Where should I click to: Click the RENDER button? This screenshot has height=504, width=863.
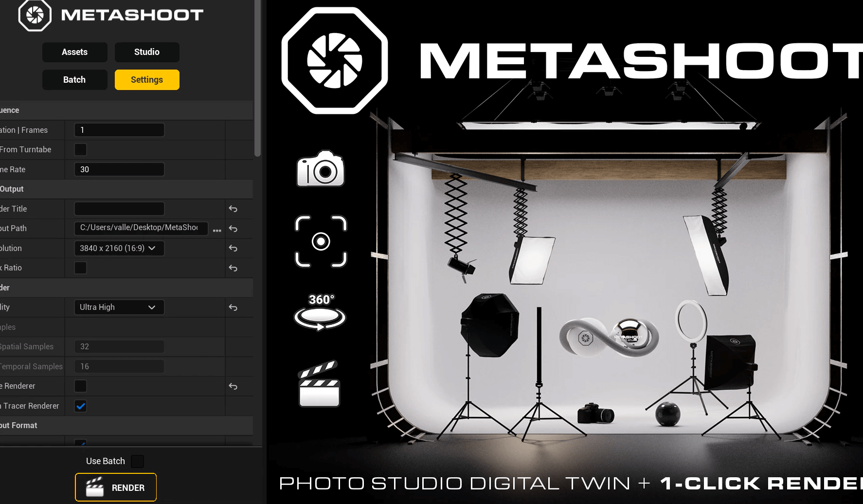pyautogui.click(x=116, y=487)
